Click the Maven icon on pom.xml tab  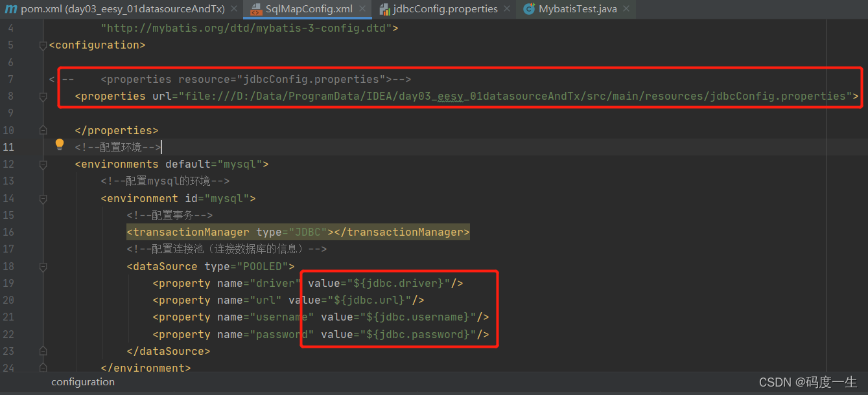click(x=11, y=9)
